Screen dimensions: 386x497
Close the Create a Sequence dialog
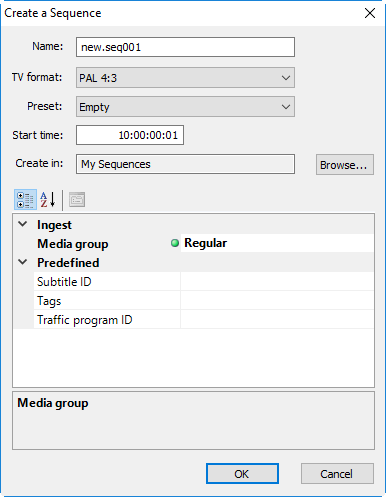pyautogui.click(x=370, y=13)
